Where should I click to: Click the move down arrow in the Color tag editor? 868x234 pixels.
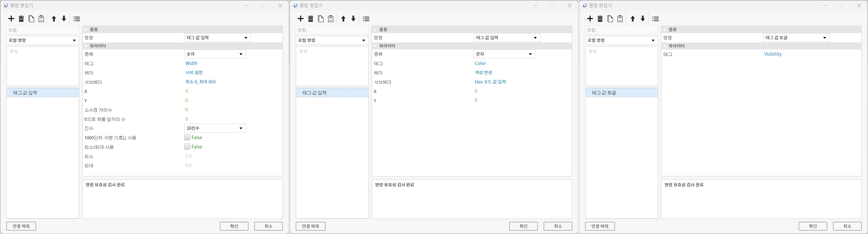tap(353, 19)
